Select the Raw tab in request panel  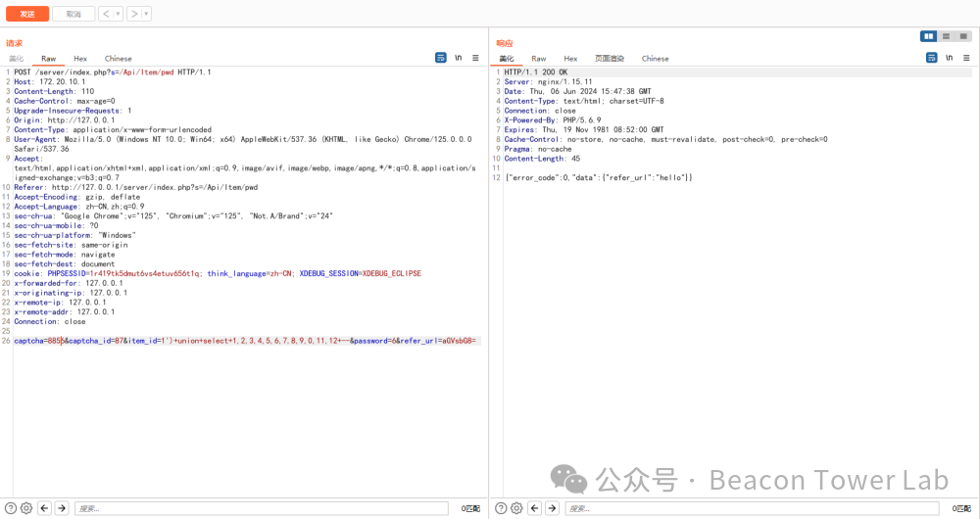pyautogui.click(x=49, y=59)
